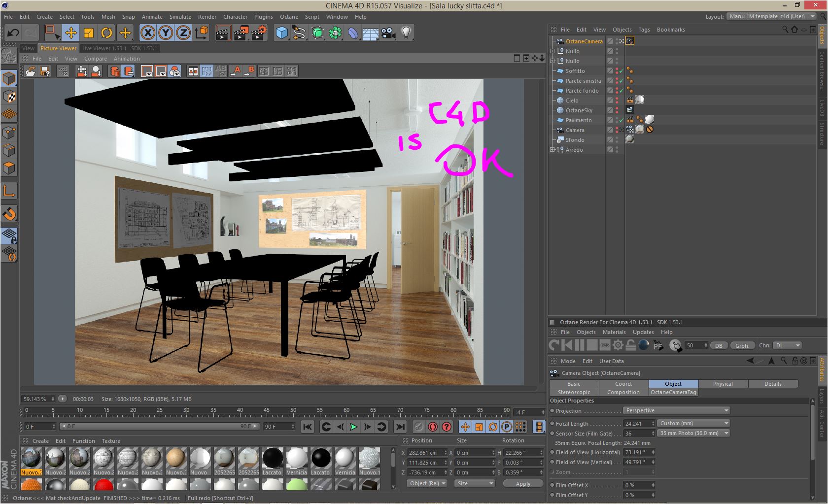Open the Chn DL channel dropdown
The width and height of the screenshot is (828, 504).
coord(787,345)
